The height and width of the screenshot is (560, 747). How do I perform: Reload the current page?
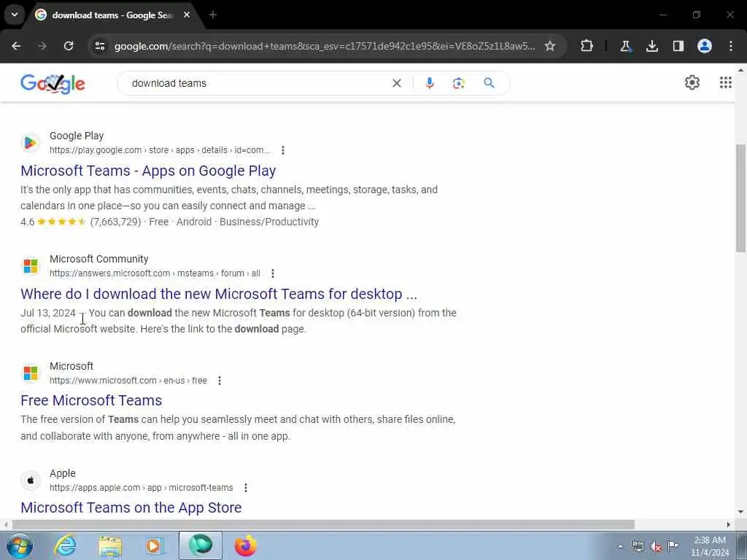click(x=69, y=46)
